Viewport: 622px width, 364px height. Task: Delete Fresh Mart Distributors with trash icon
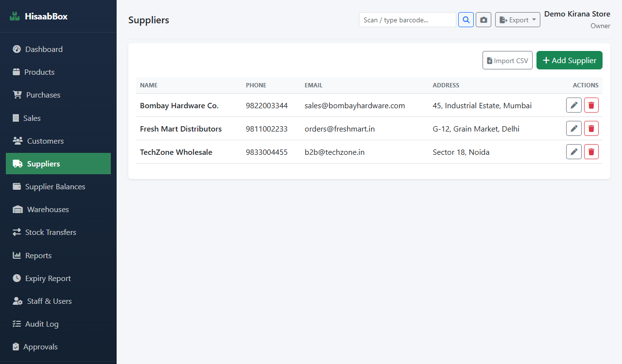pyautogui.click(x=591, y=129)
